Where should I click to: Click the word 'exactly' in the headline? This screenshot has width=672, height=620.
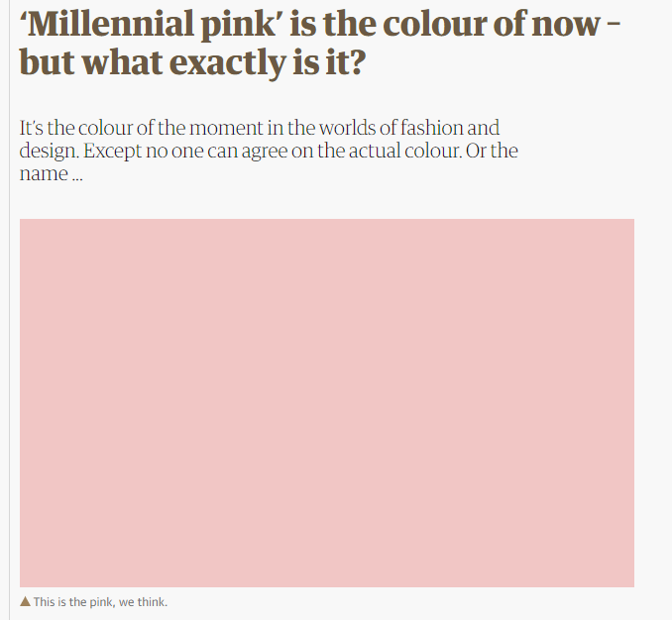tap(229, 63)
